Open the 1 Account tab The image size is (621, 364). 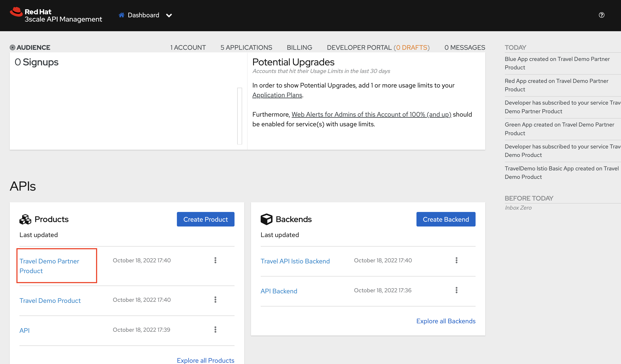click(188, 47)
